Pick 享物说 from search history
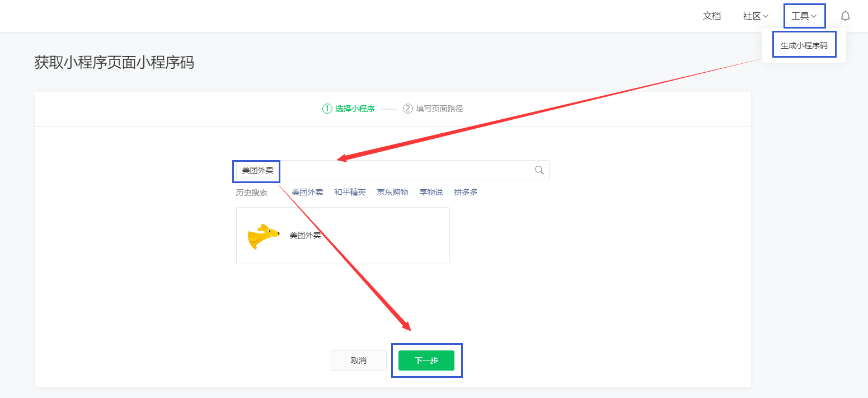This screenshot has height=398, width=868. point(431,192)
